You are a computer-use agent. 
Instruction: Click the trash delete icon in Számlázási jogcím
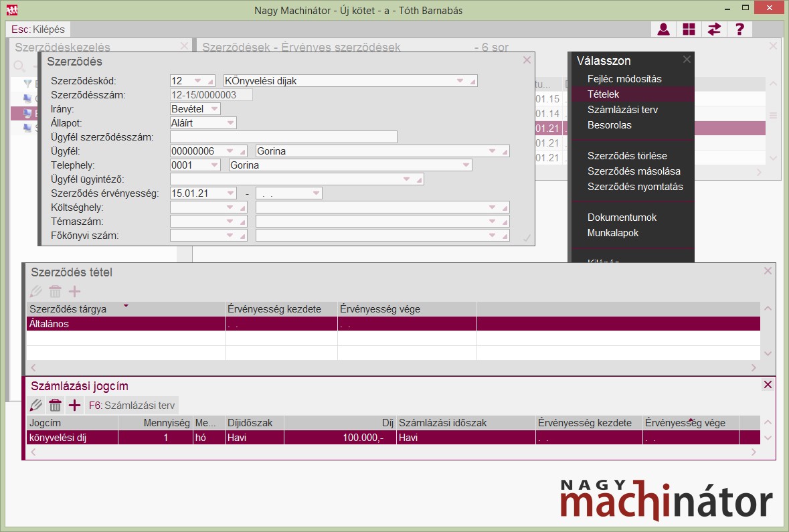click(56, 405)
